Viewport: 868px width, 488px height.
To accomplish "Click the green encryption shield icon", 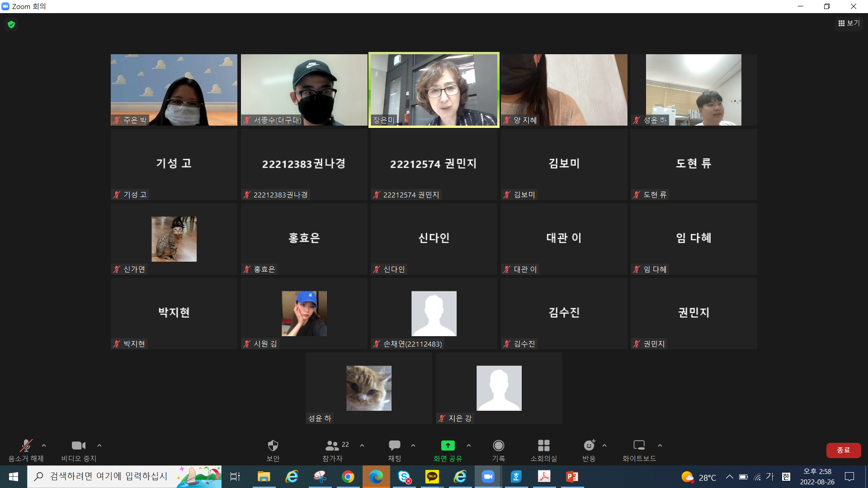I will [11, 24].
